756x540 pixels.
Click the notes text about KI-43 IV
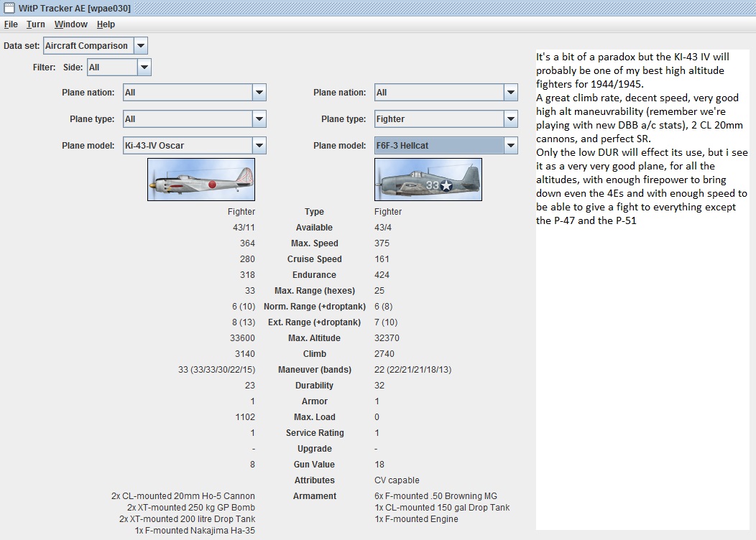(642, 139)
